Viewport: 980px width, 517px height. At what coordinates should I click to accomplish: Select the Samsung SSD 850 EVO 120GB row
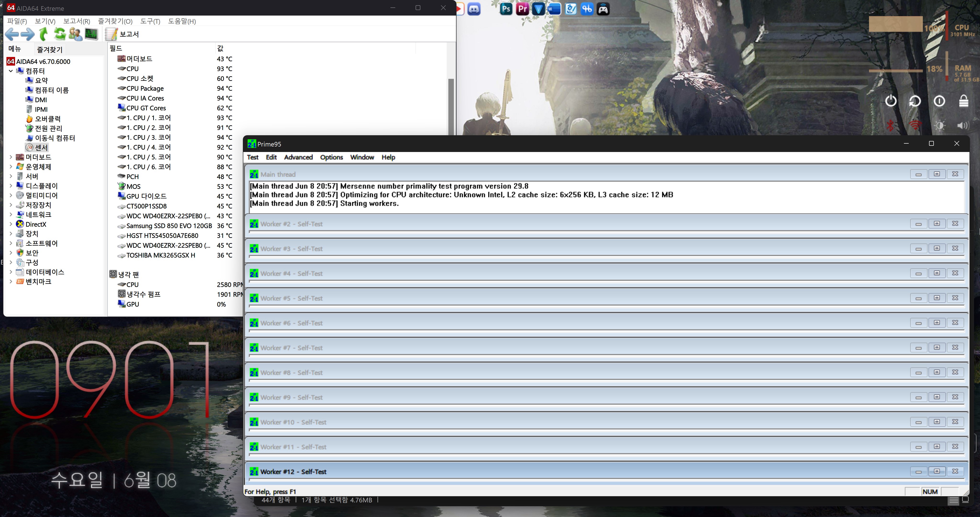[175, 226]
